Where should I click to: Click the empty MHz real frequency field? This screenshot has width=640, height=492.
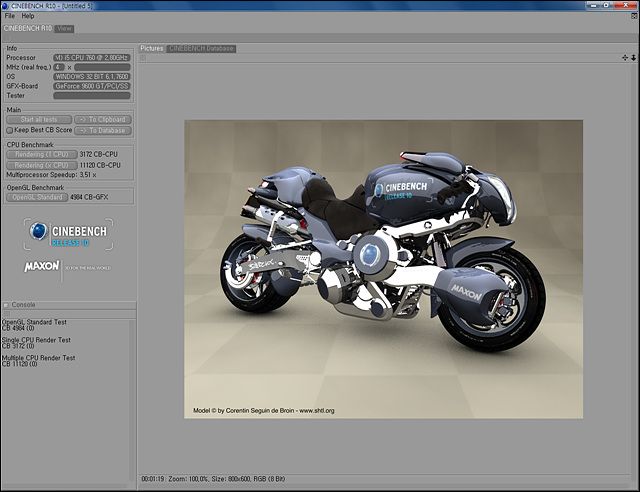102,67
